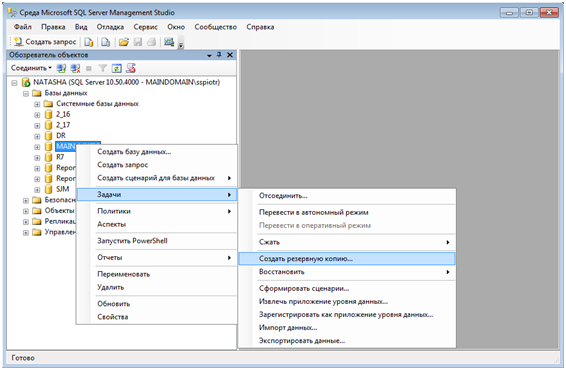This screenshot has width=566, height=370.
Task: Collapse the NATASHA server node
Action: (14, 83)
